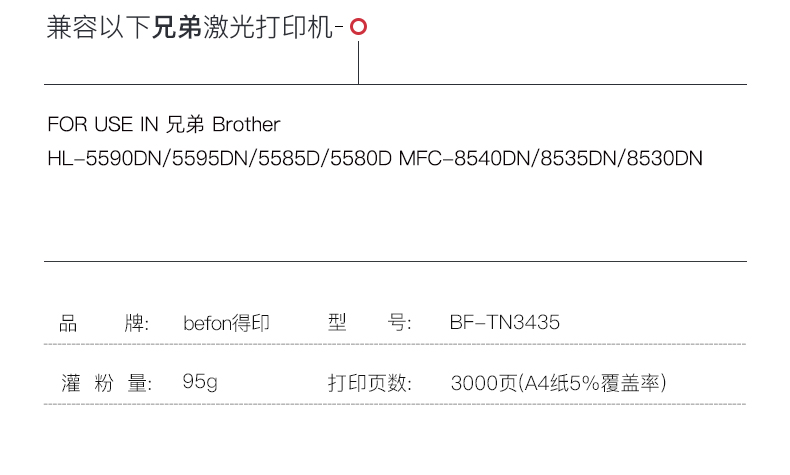Click the 5580D model text
790x475 pixels.
click(361, 159)
